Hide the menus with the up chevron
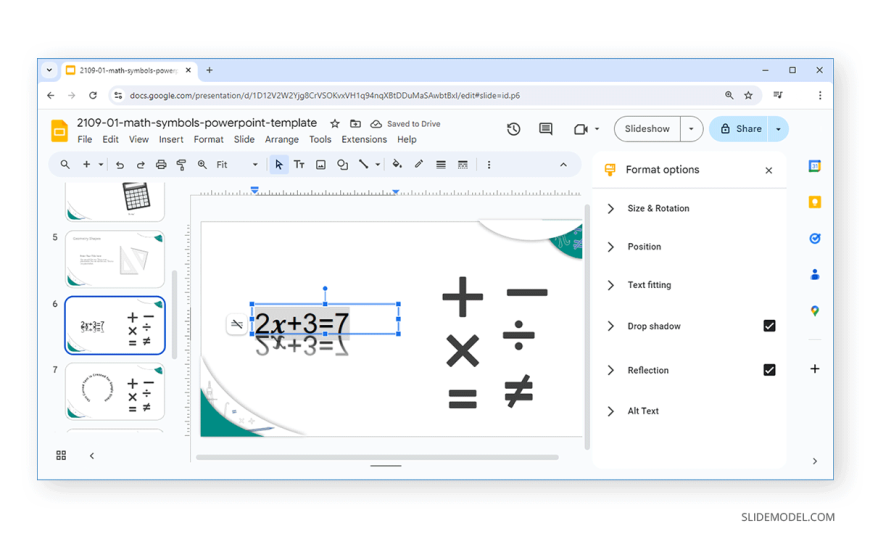 point(563,165)
